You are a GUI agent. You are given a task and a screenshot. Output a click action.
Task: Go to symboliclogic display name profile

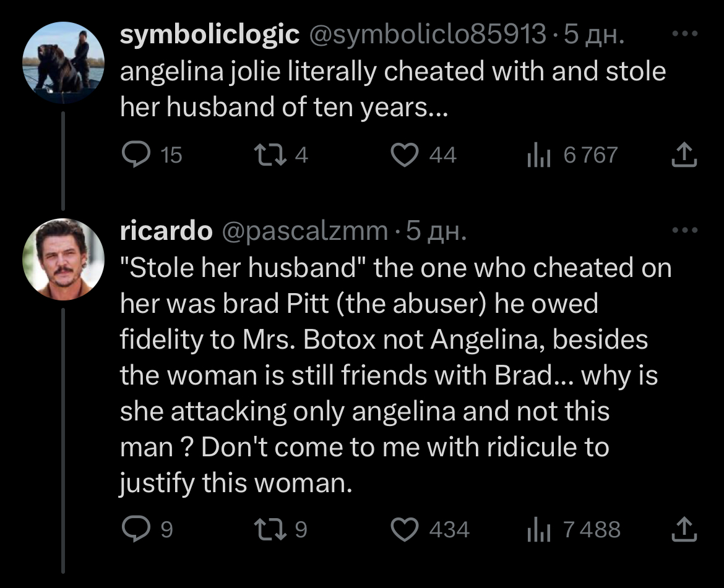209,35
